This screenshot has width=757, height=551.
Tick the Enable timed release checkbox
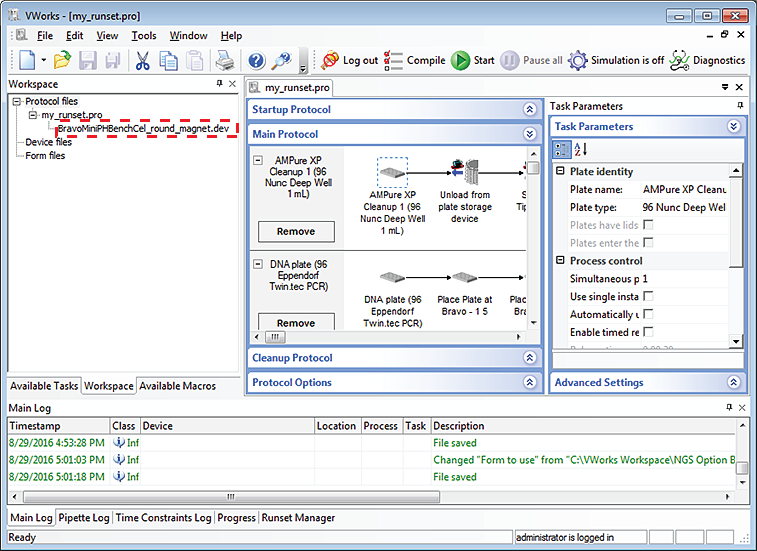(x=648, y=332)
